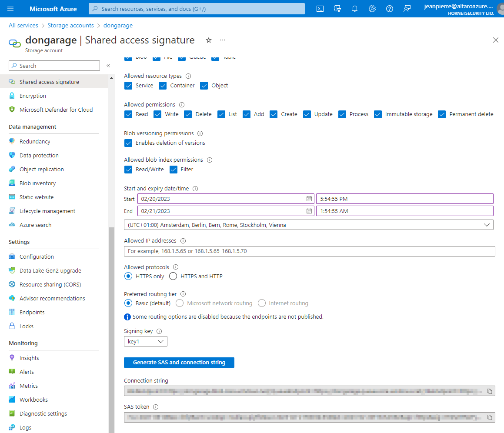Viewport: 504px width, 433px height.
Task: Uncheck the Object resource type
Action: (x=204, y=86)
